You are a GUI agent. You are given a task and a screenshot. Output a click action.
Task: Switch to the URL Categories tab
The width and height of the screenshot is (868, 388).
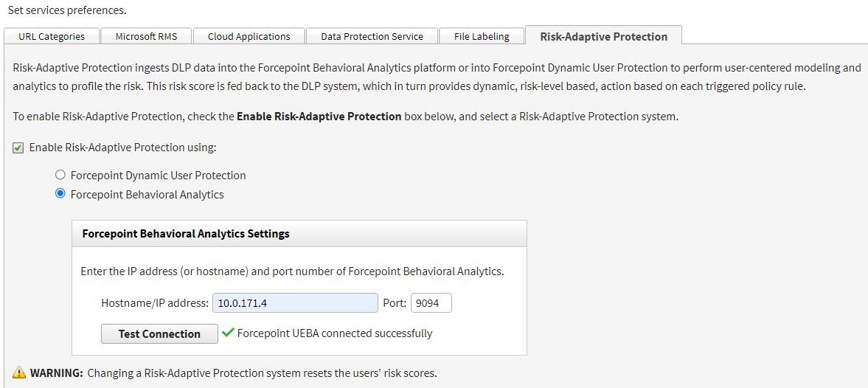(52, 36)
